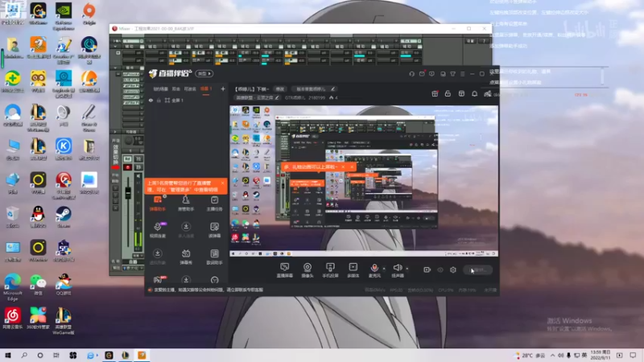Screen dimensions: 644x362
Task: Toggle the 扬声器 speaker
Action: [398, 270]
